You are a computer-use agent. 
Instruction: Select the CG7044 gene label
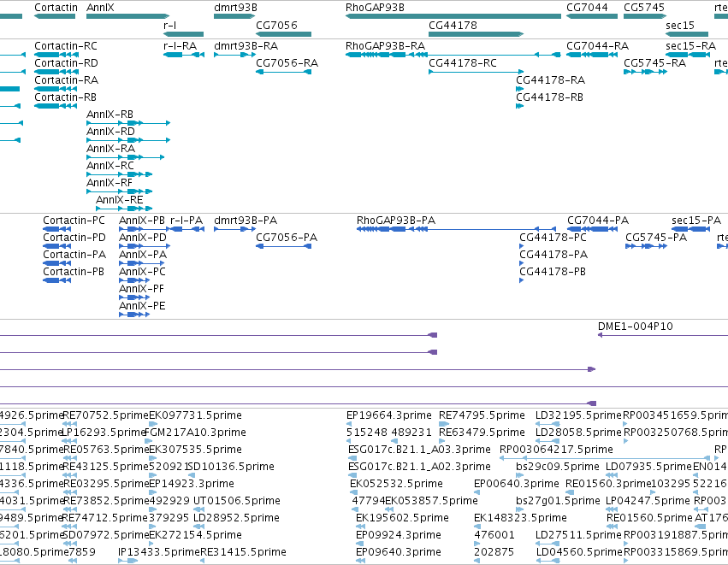(587, 8)
